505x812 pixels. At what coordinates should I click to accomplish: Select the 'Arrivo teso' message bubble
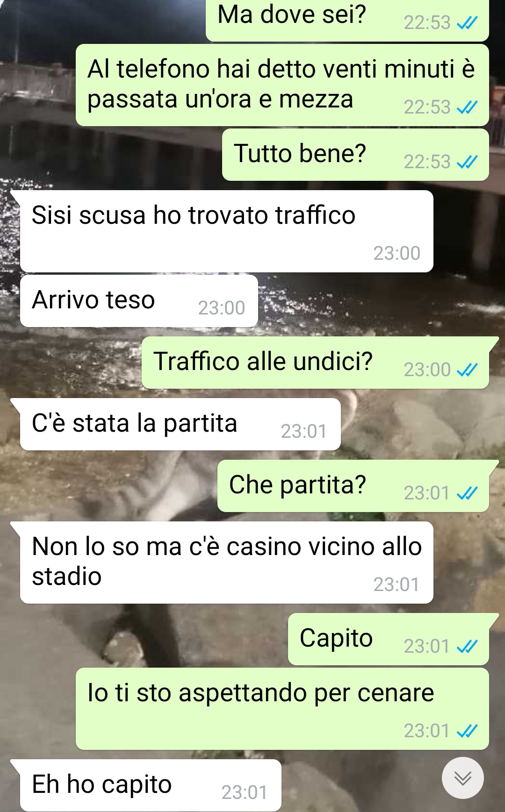(139, 301)
